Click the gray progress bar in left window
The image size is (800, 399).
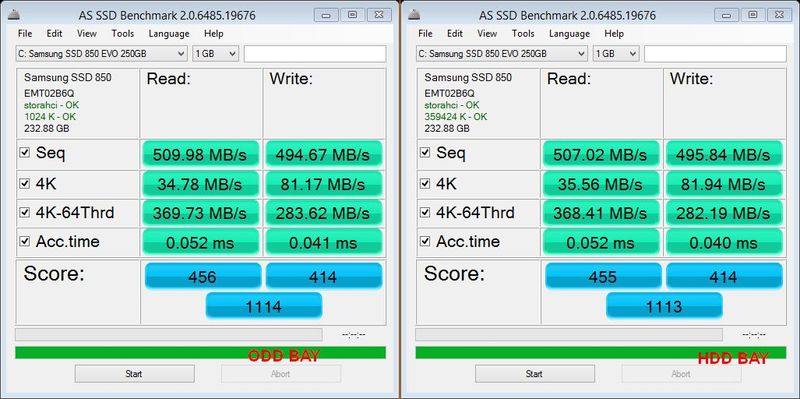[x=169, y=335]
